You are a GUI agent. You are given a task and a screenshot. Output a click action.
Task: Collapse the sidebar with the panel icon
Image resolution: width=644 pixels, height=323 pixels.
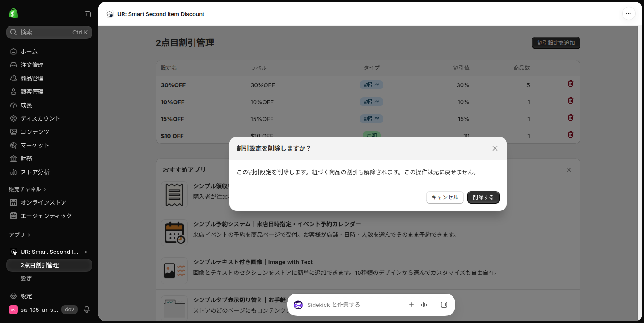[x=88, y=14]
